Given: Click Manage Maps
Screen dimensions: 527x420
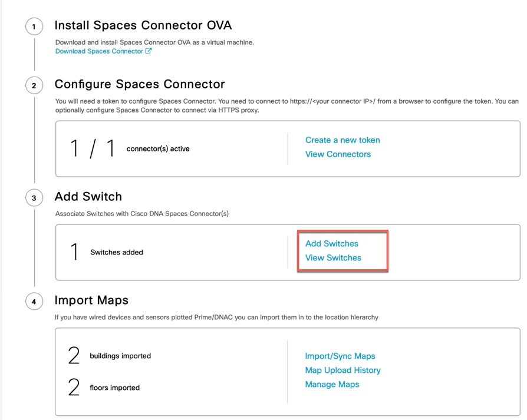Looking at the screenshot, I should tap(333, 384).
